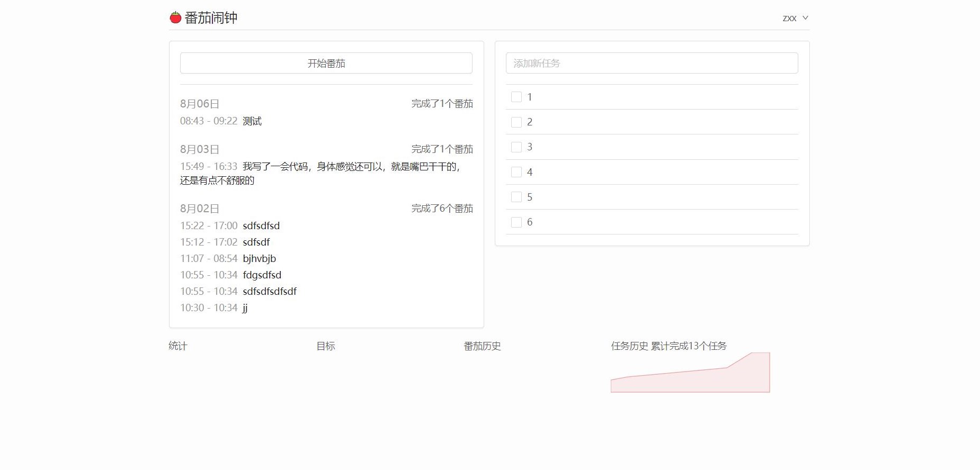This screenshot has width=980, height=470.
Task: Select the 8月06日 date heading
Action: tap(200, 104)
